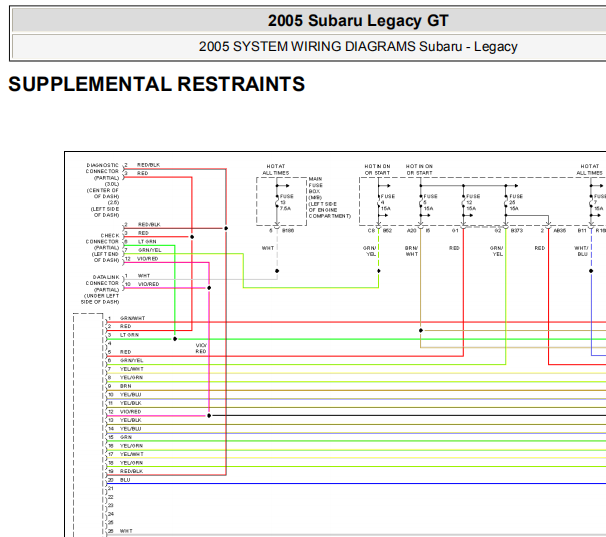Click pin 9 "BRN" wire label
This screenshot has width=606, height=537.
(x=125, y=386)
